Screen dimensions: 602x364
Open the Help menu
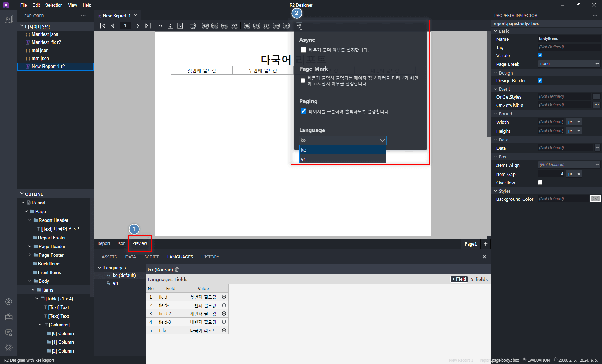click(x=87, y=5)
